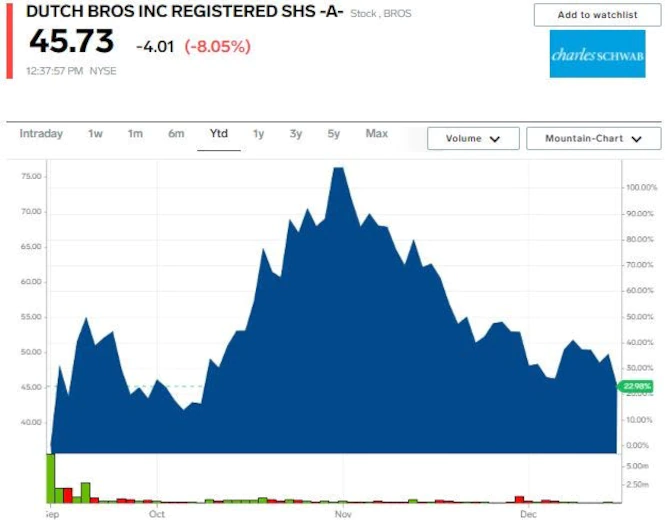668x526 pixels.
Task: Click the 40.00 price axis label
Action: tap(31, 423)
